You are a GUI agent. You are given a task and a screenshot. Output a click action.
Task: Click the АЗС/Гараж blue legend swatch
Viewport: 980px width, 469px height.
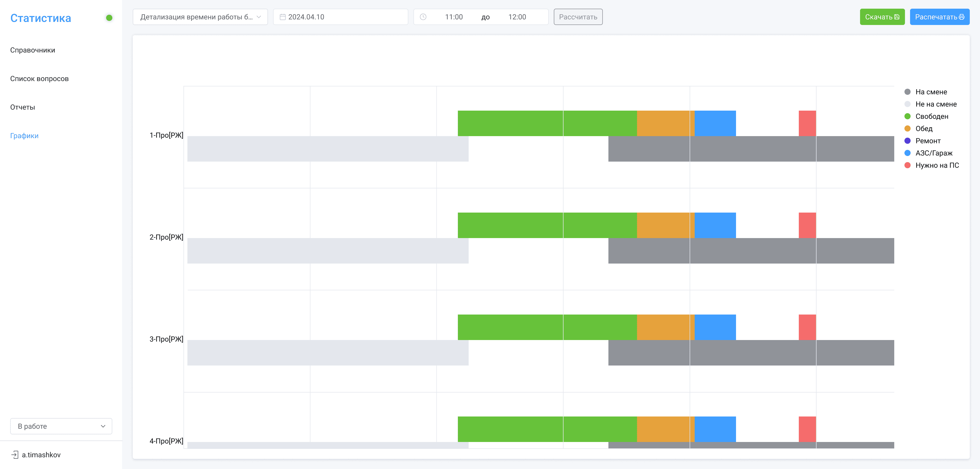tap(907, 153)
